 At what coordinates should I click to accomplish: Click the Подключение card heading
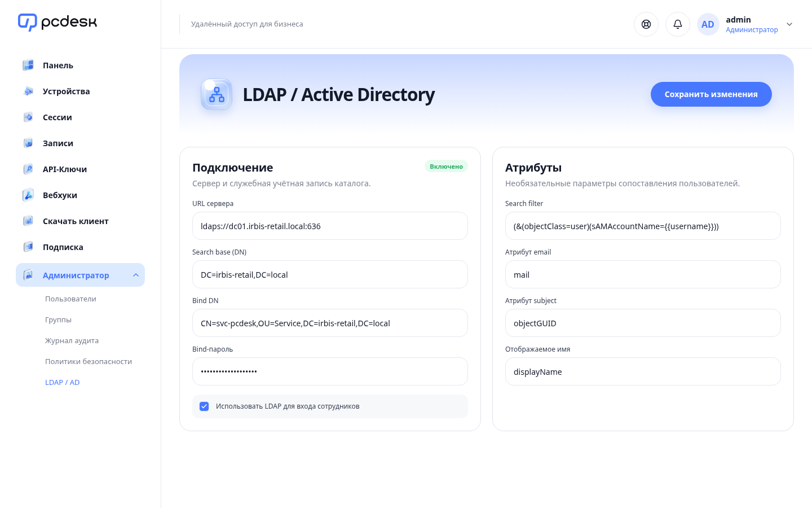[232, 168]
